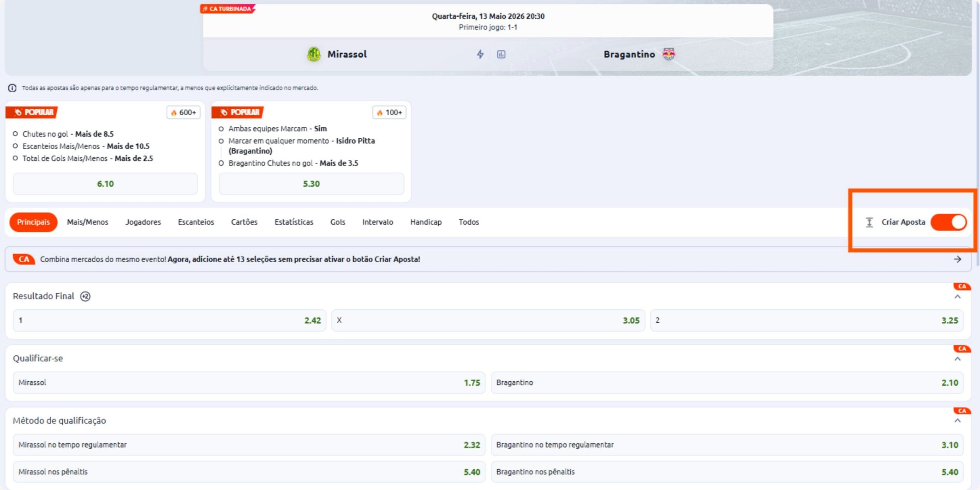Click the match date 'Quarta-feira, 13 Maio 2026 20:30'

[x=488, y=16]
